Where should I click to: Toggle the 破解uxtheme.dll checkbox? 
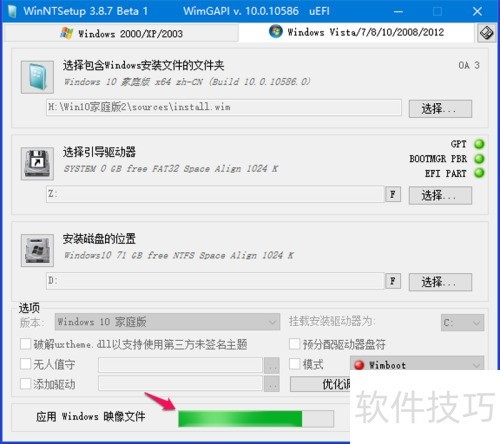(26, 344)
